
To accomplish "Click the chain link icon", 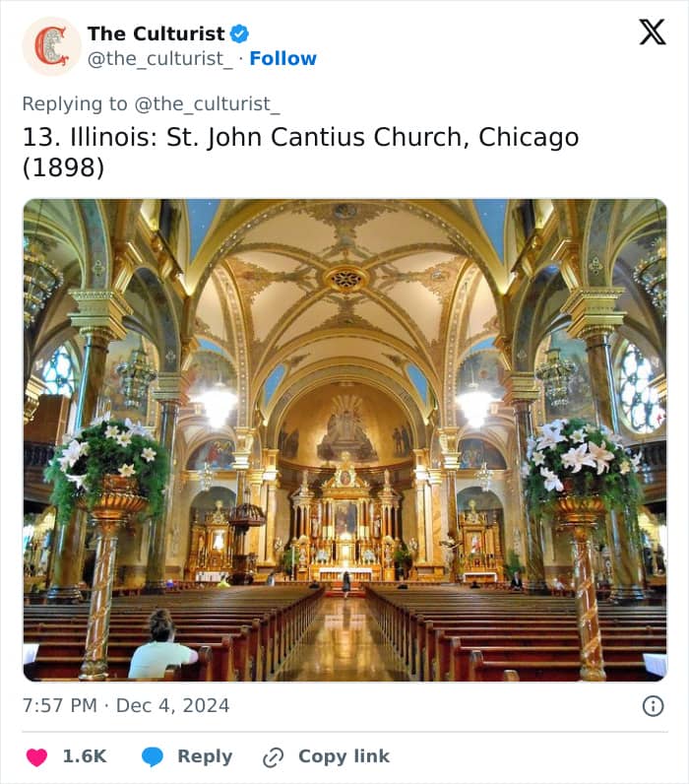I will click(x=274, y=757).
